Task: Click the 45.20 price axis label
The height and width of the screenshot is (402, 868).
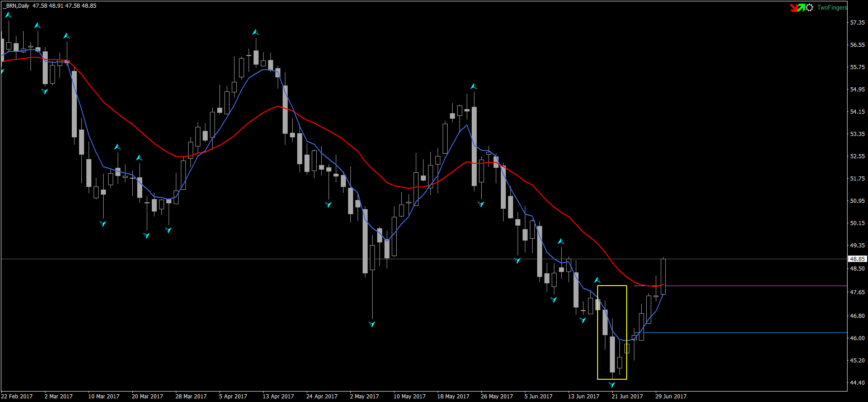Action: click(x=858, y=360)
